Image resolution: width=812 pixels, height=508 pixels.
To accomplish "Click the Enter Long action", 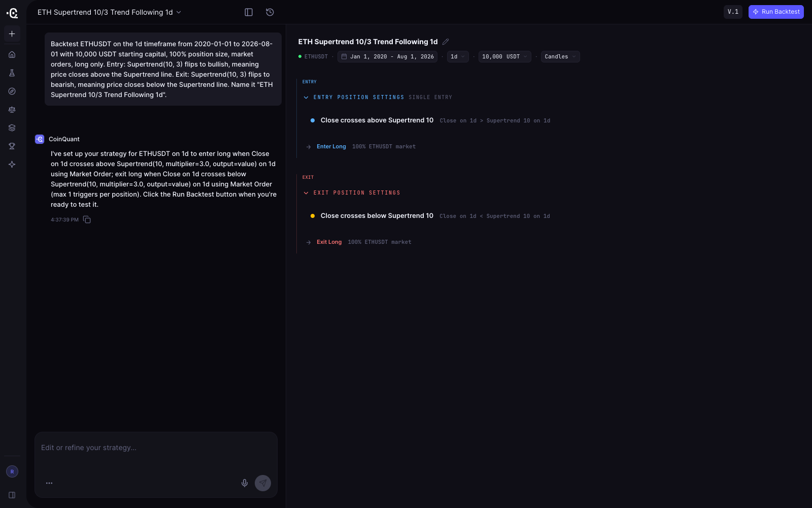I will 331,146.
